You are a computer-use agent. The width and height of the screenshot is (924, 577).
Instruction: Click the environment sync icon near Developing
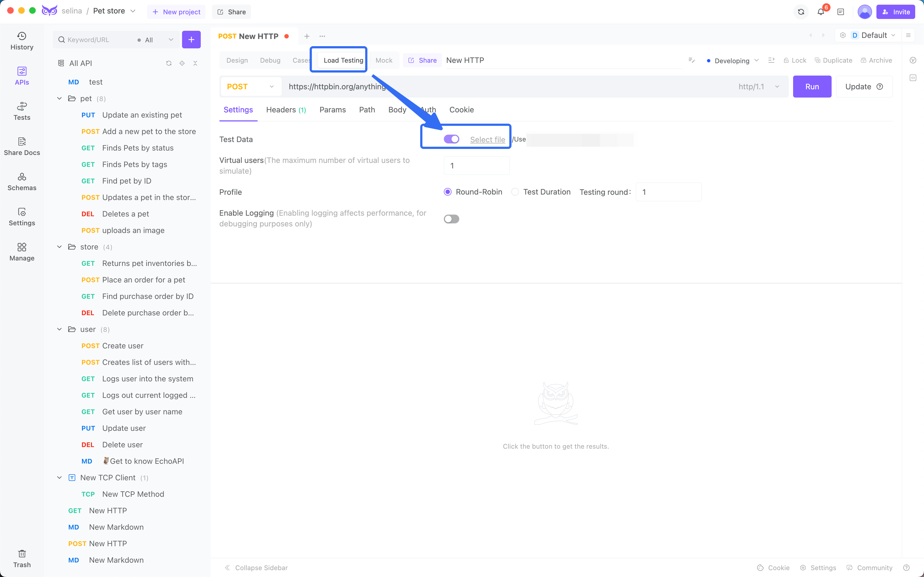[771, 60]
